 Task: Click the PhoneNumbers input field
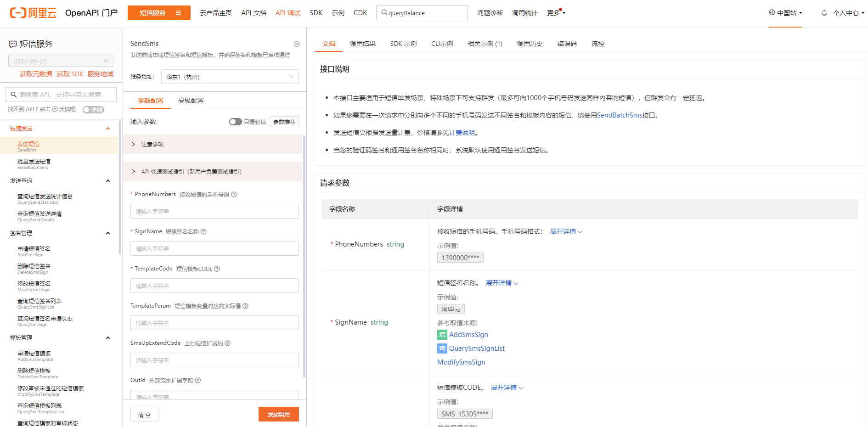(214, 211)
